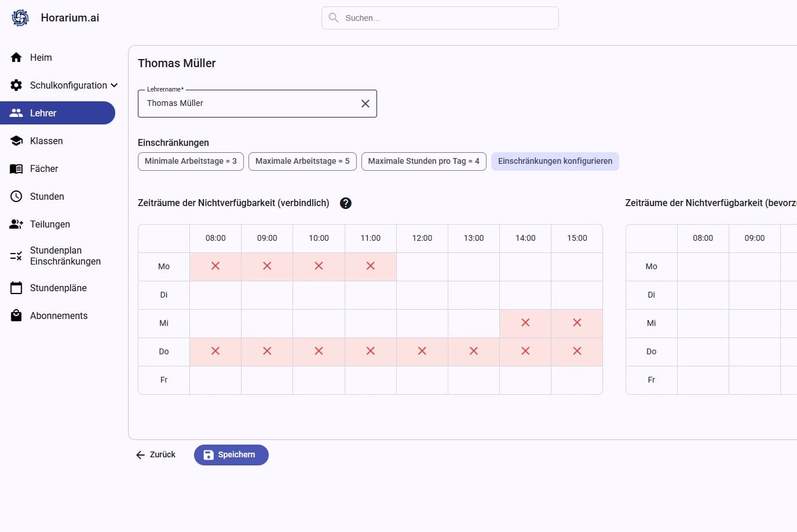Screen dimensions: 797x532
Task: Click the help question mark icon
Action: tap(346, 203)
